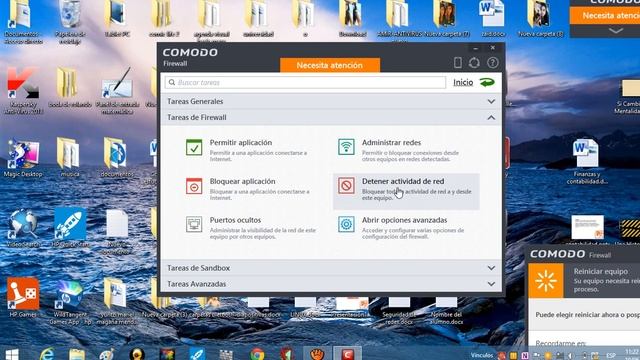The width and height of the screenshot is (640, 360).
Task: Select the Detener actividad de red title
Action: click(403, 181)
